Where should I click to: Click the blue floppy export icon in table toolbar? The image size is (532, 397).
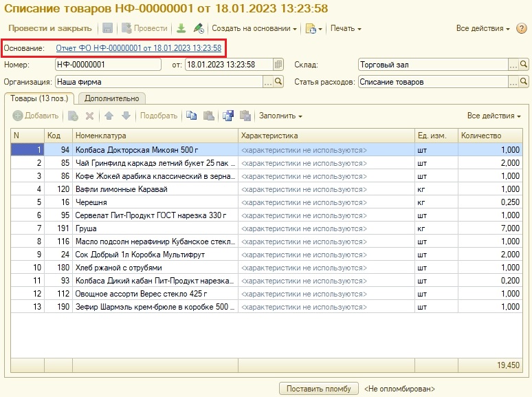[228, 116]
